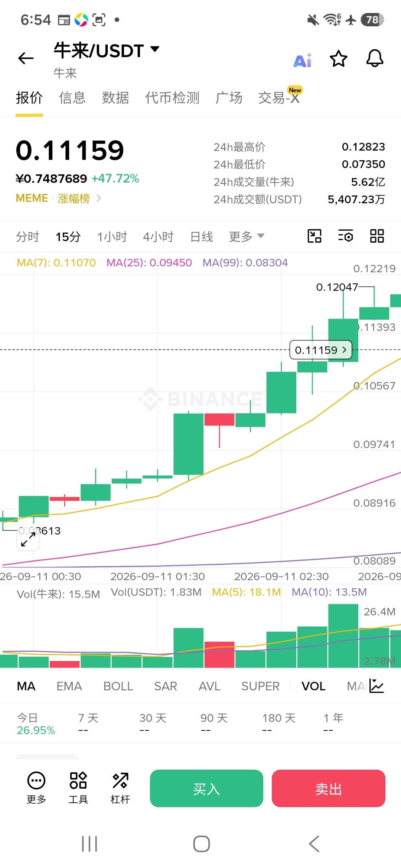Tap 7 天 performance stat
The image size is (401, 868).
point(88,724)
